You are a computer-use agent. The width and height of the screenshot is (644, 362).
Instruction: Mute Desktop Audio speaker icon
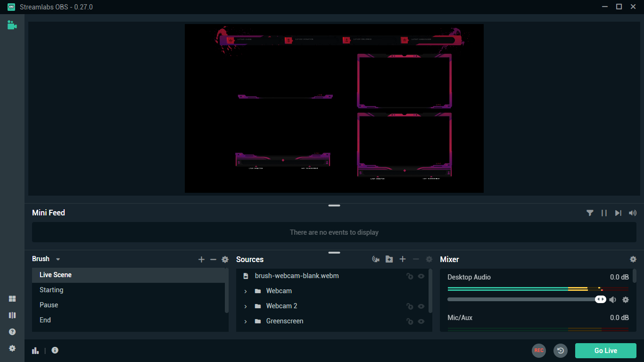click(x=612, y=299)
